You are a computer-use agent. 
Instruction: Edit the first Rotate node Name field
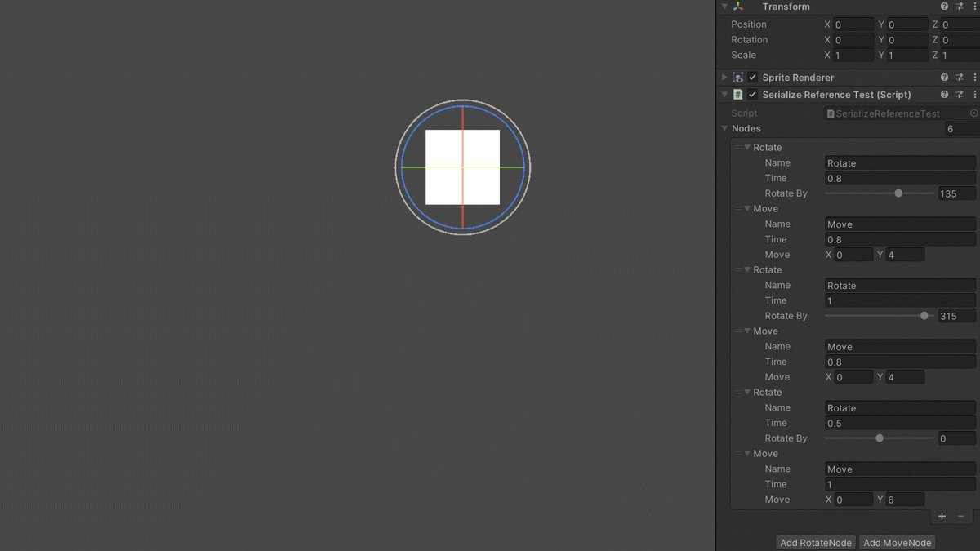(x=900, y=163)
